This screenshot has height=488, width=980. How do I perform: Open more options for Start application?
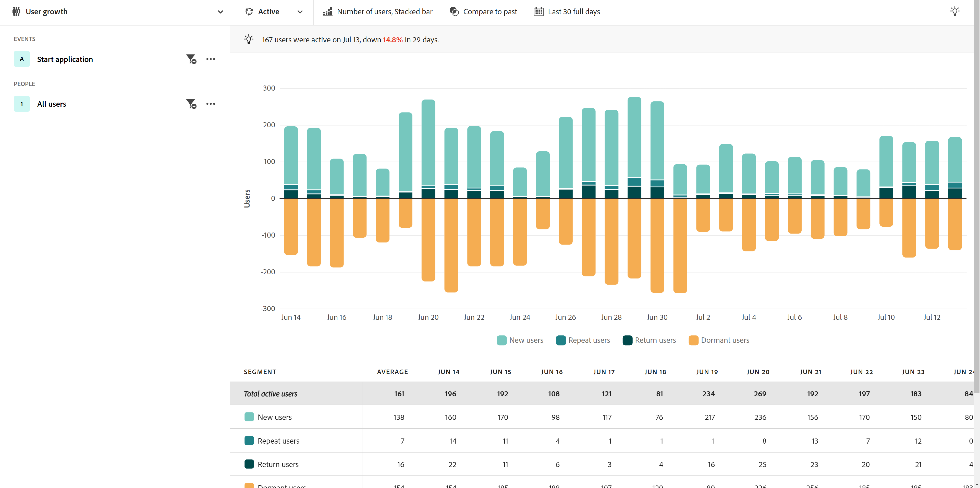210,59
